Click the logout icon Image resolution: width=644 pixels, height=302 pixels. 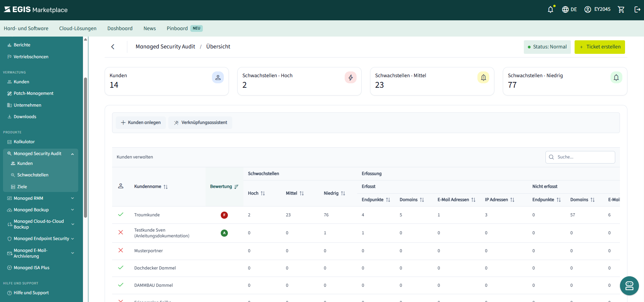[637, 9]
